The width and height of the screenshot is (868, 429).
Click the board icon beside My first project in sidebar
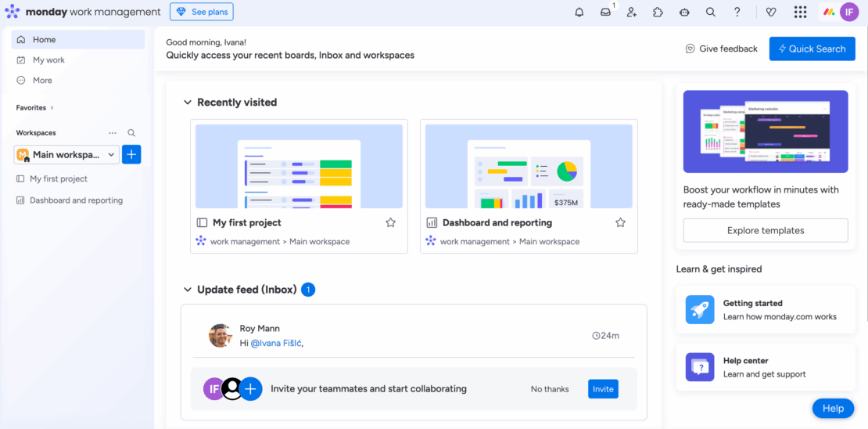20,179
